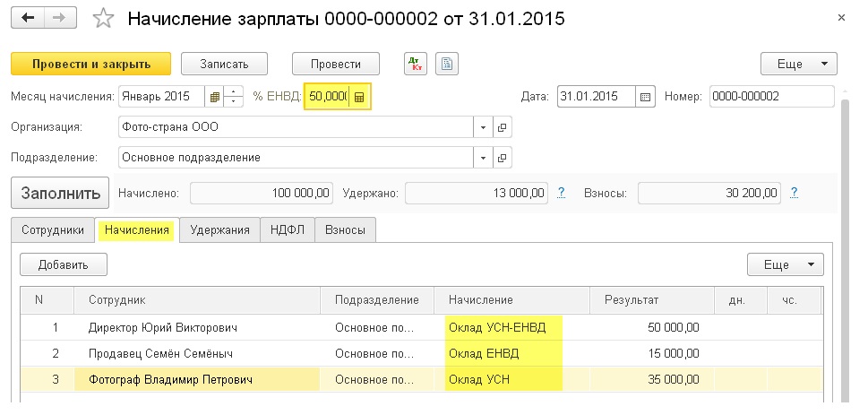Screen dimensions: 868x415
Task: Switch to the НДФЛ tab
Action: pyautogui.click(x=288, y=230)
